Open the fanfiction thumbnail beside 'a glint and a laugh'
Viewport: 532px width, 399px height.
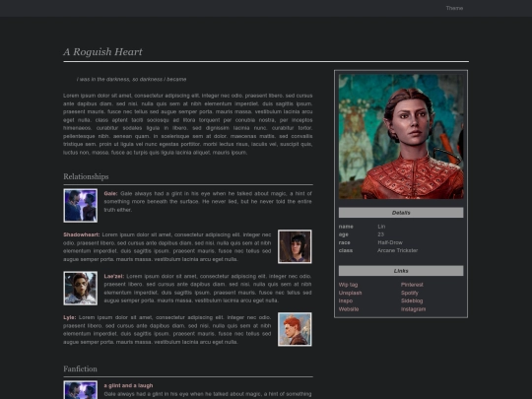[x=81, y=390]
